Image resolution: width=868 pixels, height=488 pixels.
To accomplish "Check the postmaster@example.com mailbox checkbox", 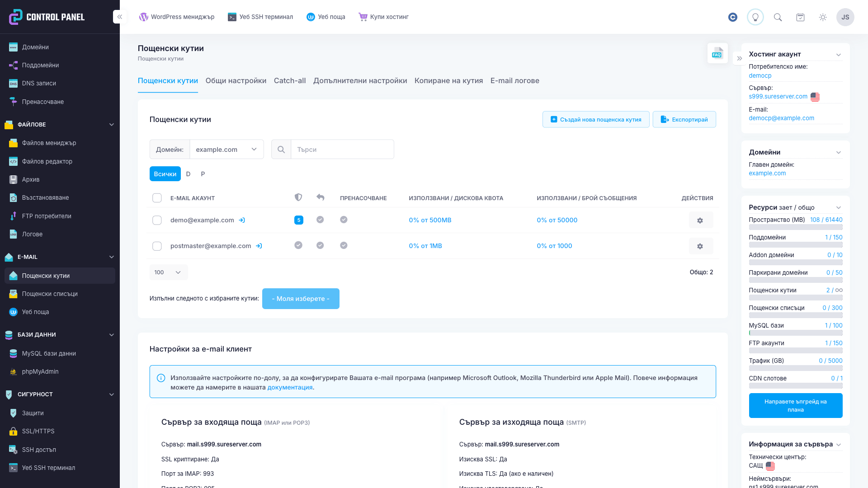I will 157,246.
